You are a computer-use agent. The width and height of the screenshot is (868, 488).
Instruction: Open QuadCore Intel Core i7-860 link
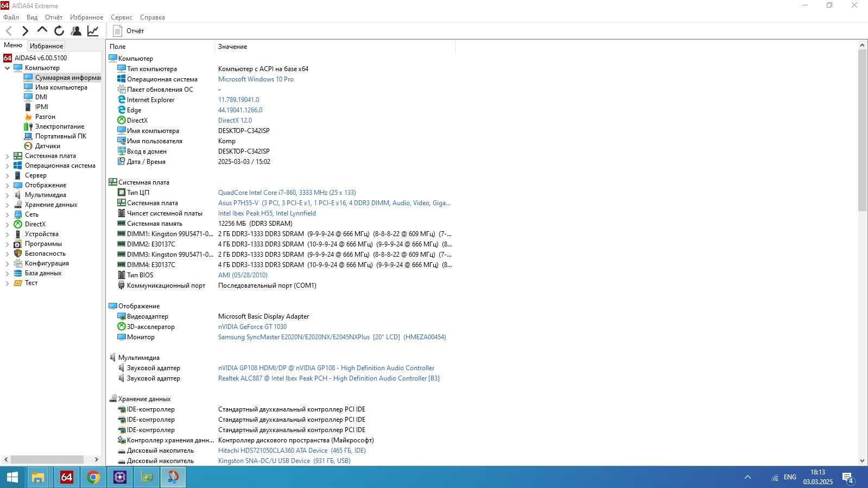point(287,193)
